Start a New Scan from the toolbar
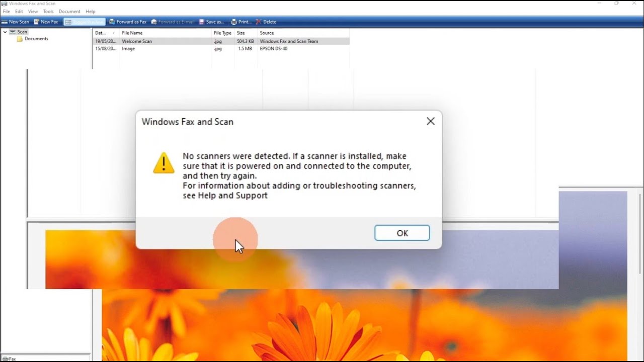Viewport: 644px width, 362px height. (16, 22)
